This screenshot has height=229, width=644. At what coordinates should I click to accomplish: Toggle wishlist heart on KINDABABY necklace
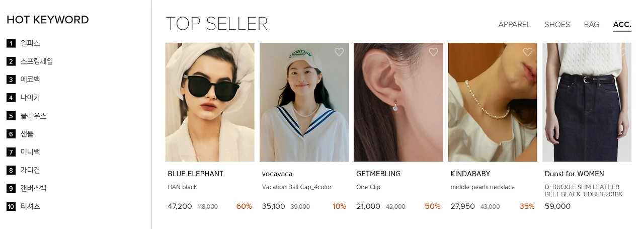click(x=527, y=52)
